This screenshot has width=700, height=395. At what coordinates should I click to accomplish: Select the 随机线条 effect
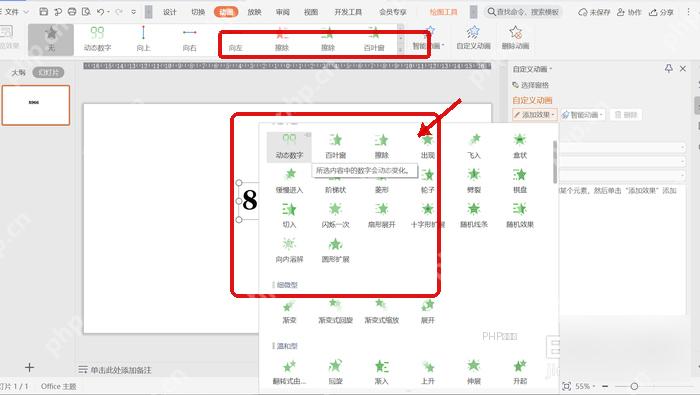pos(474,216)
